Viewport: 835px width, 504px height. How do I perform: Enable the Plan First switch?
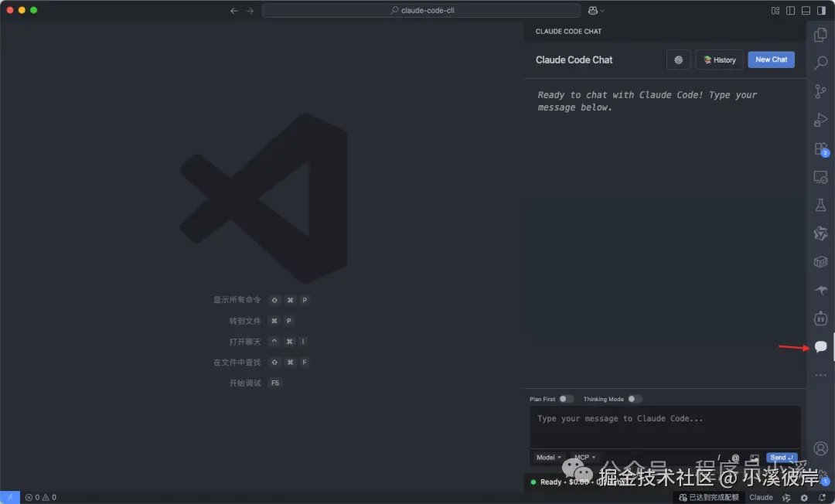click(x=565, y=399)
